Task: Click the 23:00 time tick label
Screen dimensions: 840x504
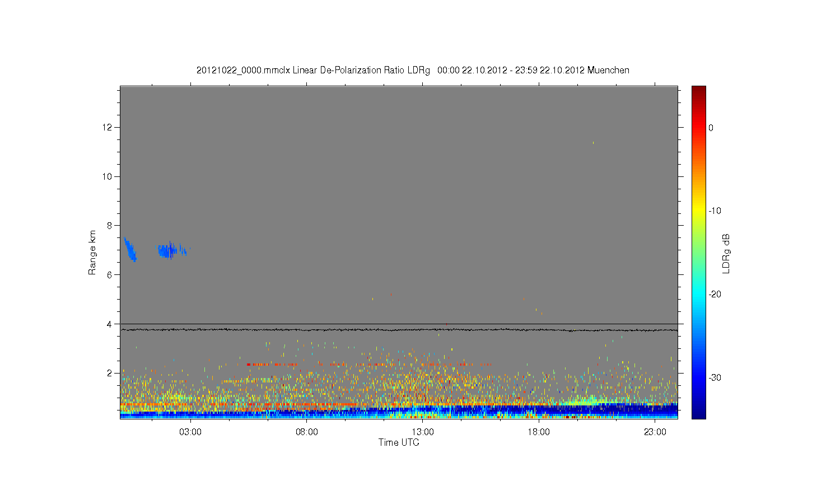Action: (655, 432)
